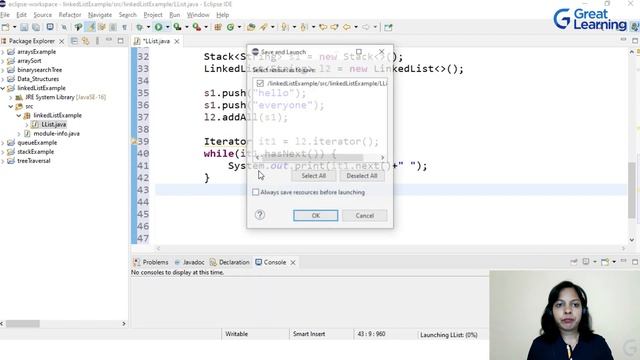Screen dimensions: 640x360
Task: Collapse the linkedListExample project
Action: click(3, 88)
